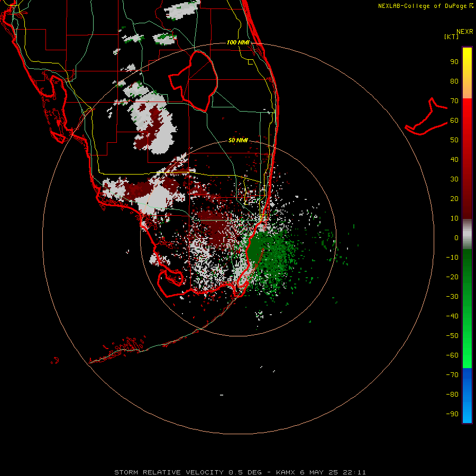The image size is (476, 476).
Task: Click the bright green -50 to -60 color bar segment
Action: tap(467, 345)
